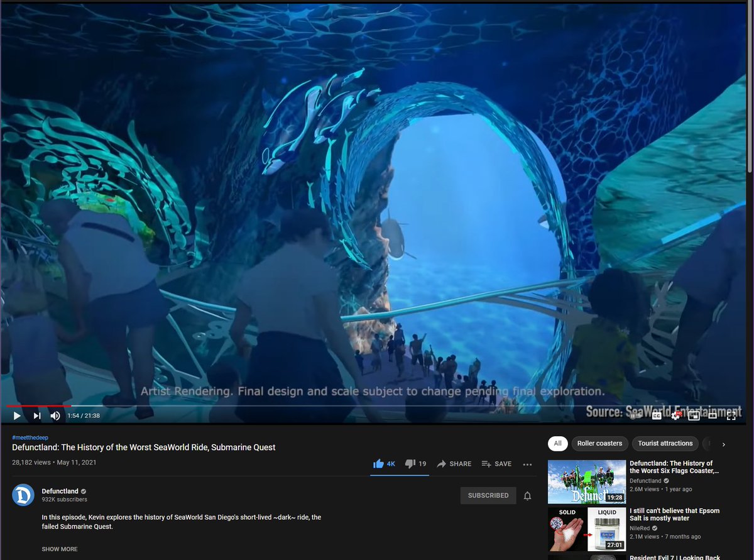The image size is (754, 560).
Task: Click the Defunctland channel avatar
Action: coord(23,495)
